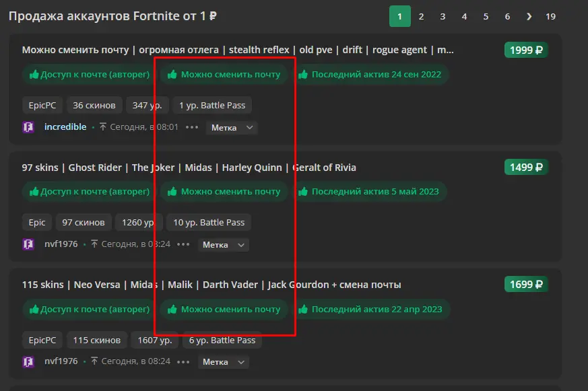Expand the Метка dropdown in incredible's listing
This screenshot has width=588, height=391.
232,128
